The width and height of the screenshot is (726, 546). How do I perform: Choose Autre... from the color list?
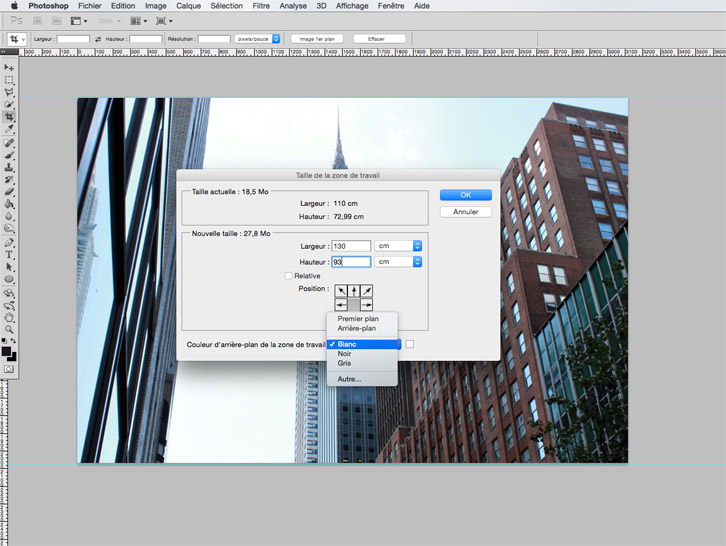[x=349, y=379]
